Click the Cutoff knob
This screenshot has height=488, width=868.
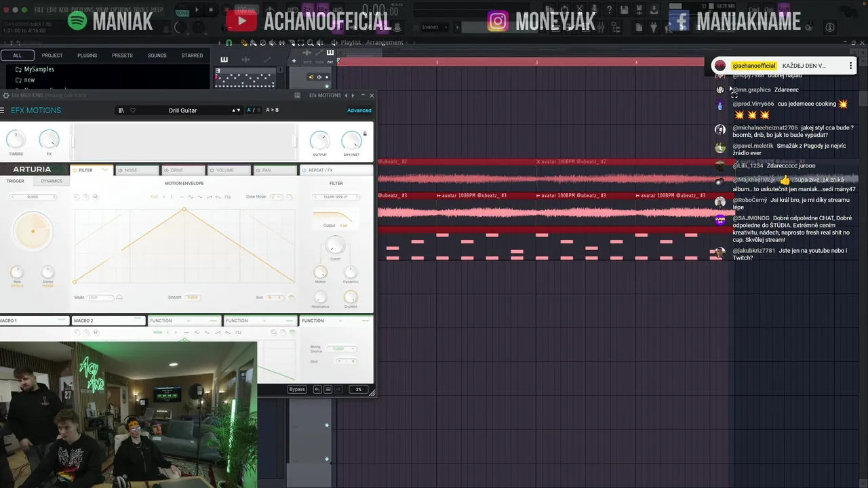tap(335, 245)
